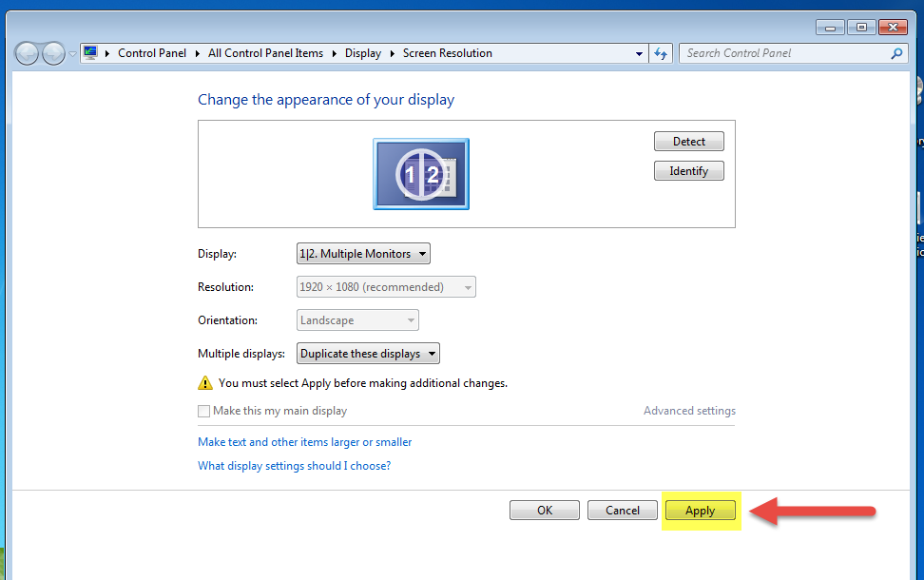
Task: Click the highlighted Apply button
Action: pyautogui.click(x=700, y=510)
